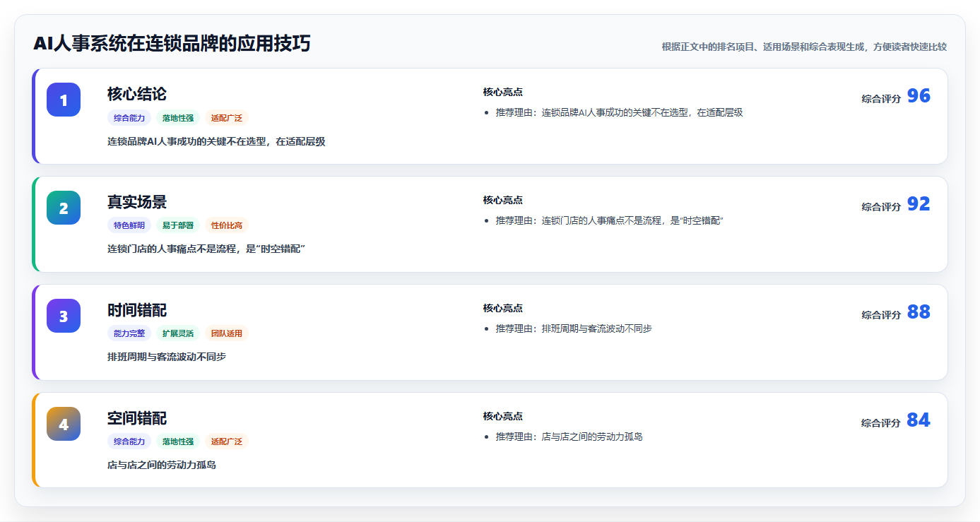980x522 pixels.
Task: Click the 综合能力 tag under 核心结论
Action: 129,118
